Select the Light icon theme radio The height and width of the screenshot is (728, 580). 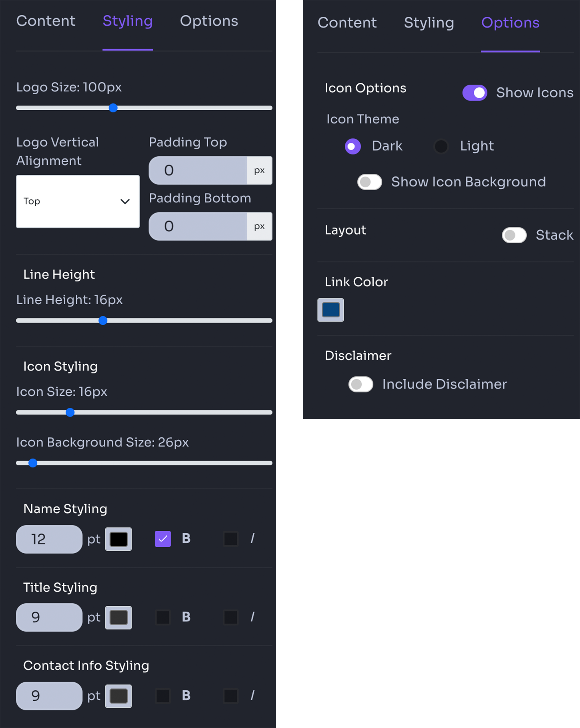(x=441, y=146)
